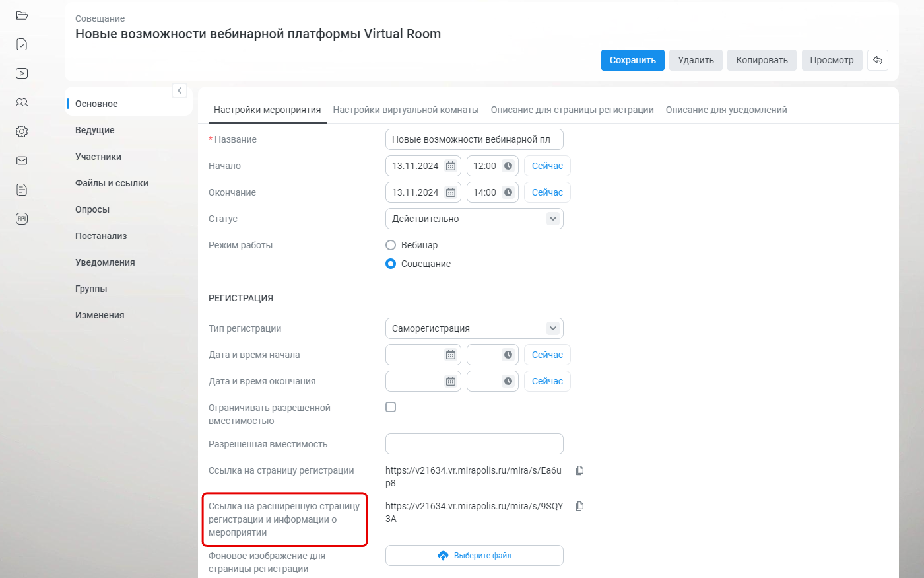Image resolution: width=924 pixels, height=578 pixels.
Task: Click Сейчас next to Начало
Action: [547, 166]
